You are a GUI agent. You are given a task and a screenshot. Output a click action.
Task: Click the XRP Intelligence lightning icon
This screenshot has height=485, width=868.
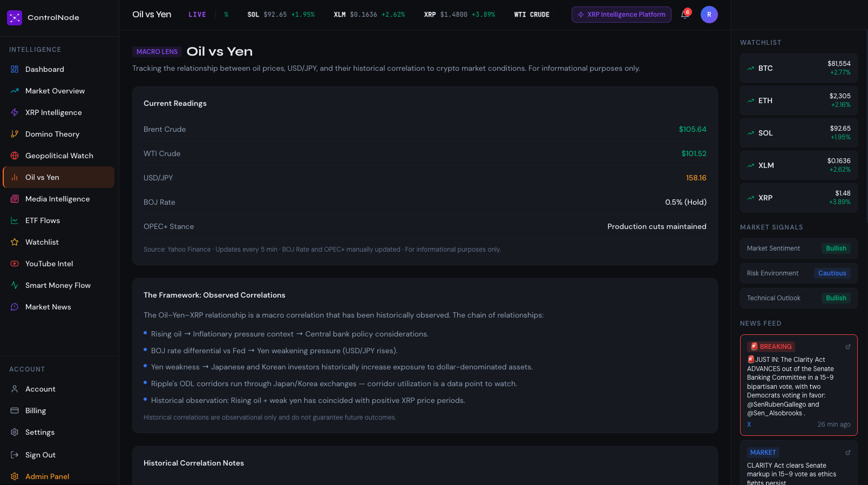(x=15, y=112)
